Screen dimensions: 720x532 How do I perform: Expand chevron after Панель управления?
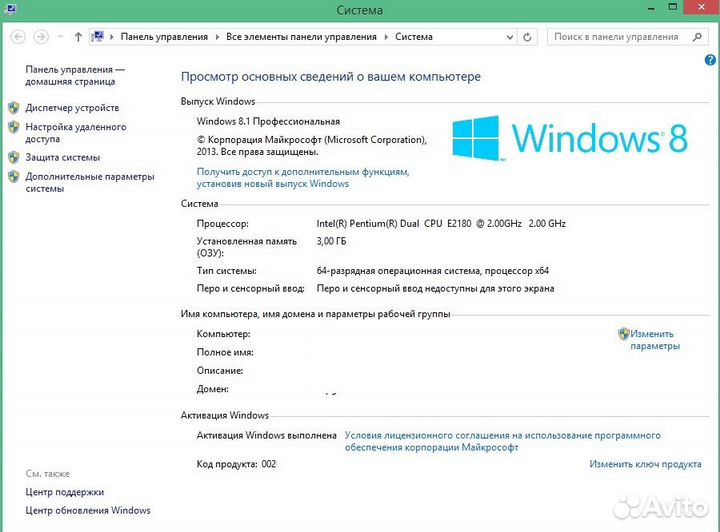[217, 37]
